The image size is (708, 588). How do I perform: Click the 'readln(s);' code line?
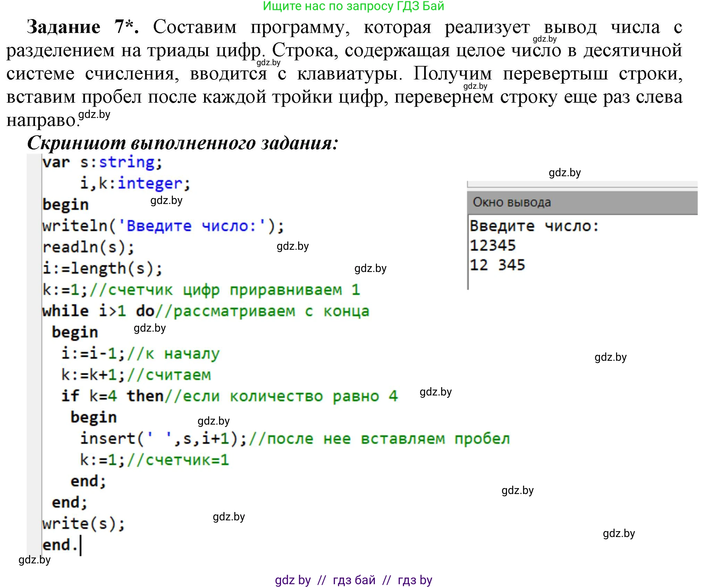[88, 247]
